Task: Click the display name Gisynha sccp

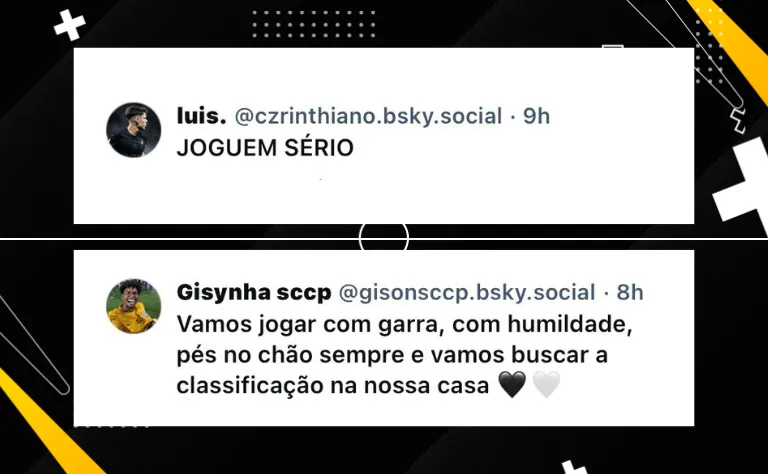Action: tap(254, 292)
